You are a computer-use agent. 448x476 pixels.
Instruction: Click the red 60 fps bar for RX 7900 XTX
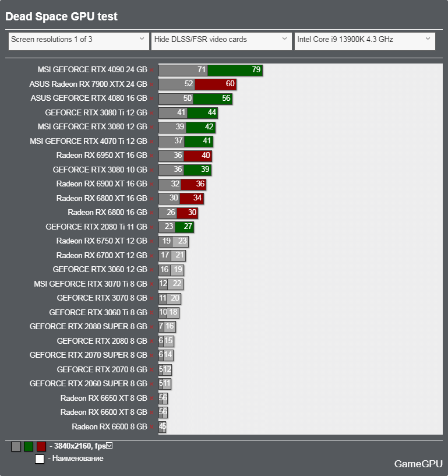click(x=216, y=84)
